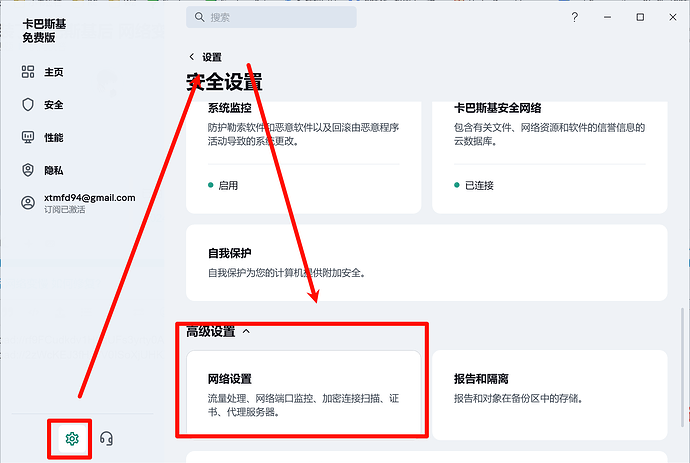Click the Performance monitor icon
The image size is (690, 463).
tap(28, 137)
